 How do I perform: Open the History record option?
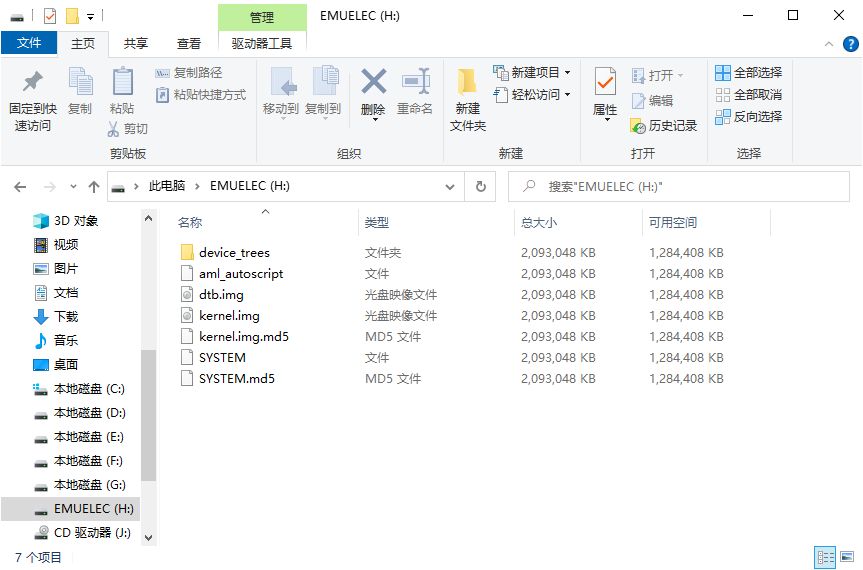pos(664,126)
